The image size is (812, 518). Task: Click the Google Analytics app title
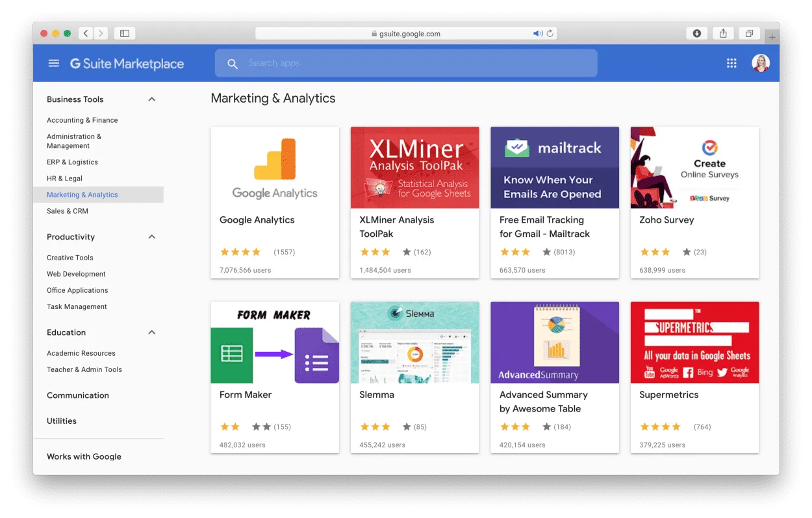[x=257, y=220]
